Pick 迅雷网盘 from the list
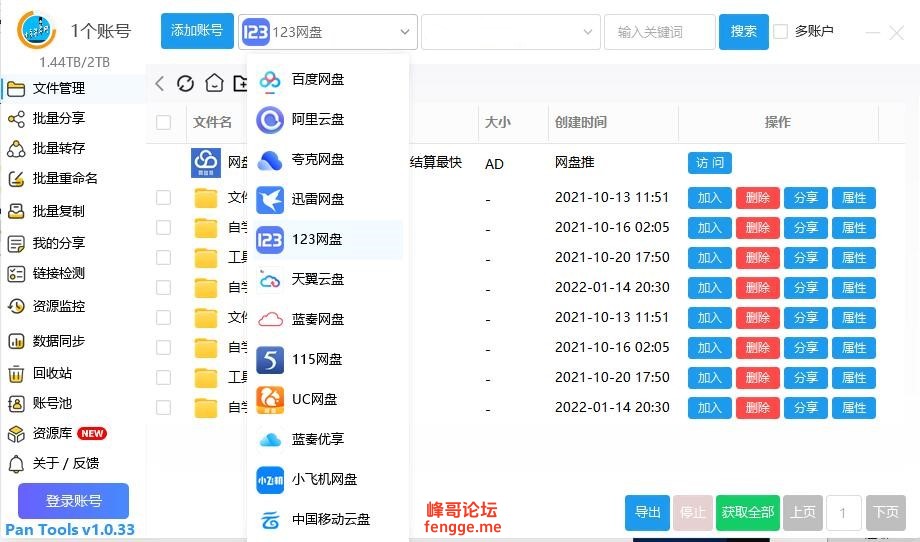920x542 pixels. 327,199
